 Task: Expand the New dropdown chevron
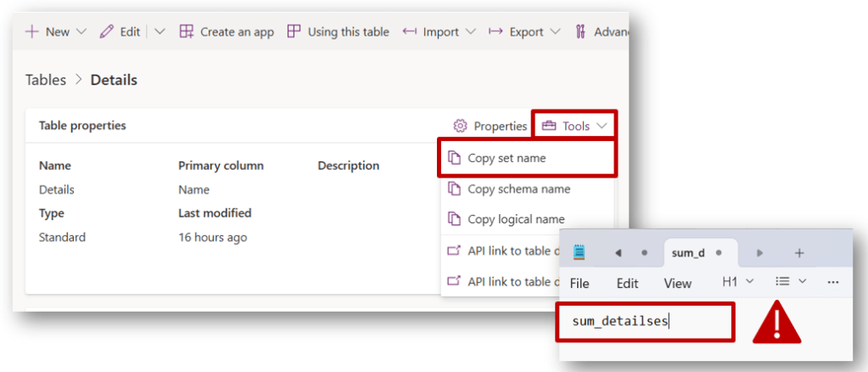[x=81, y=31]
